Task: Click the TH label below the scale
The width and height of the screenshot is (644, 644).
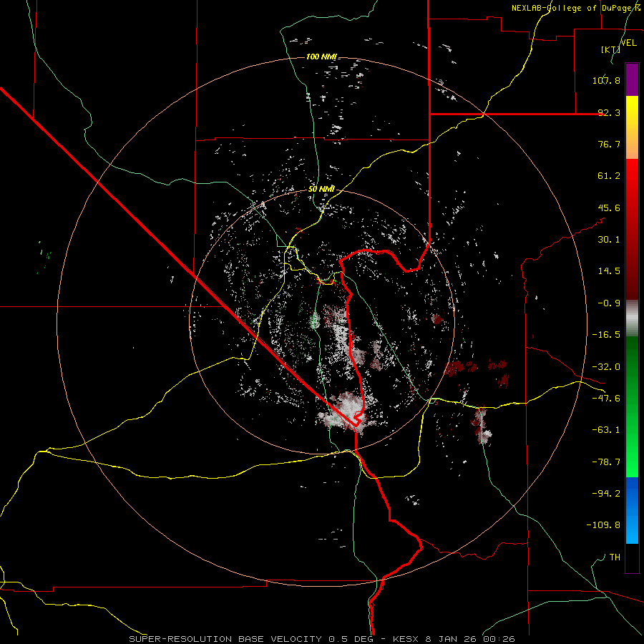Action: [615, 557]
